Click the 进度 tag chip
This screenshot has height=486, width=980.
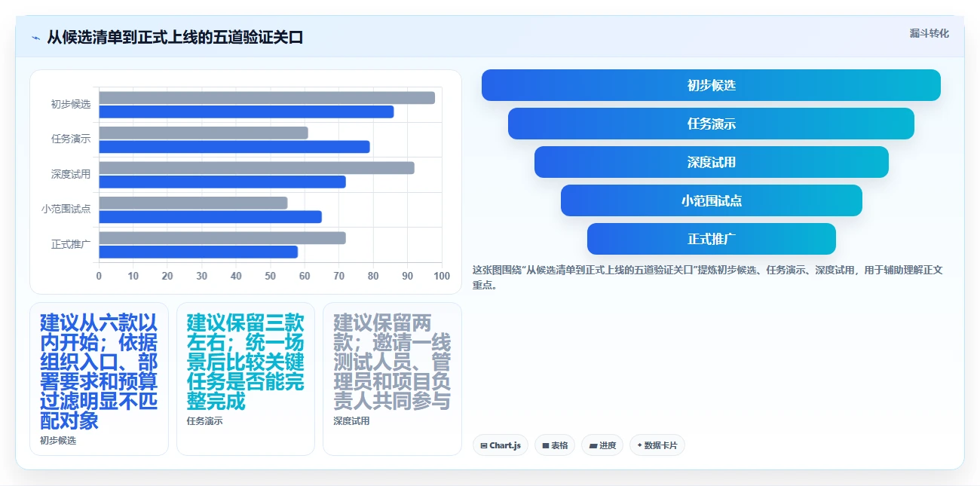point(602,445)
